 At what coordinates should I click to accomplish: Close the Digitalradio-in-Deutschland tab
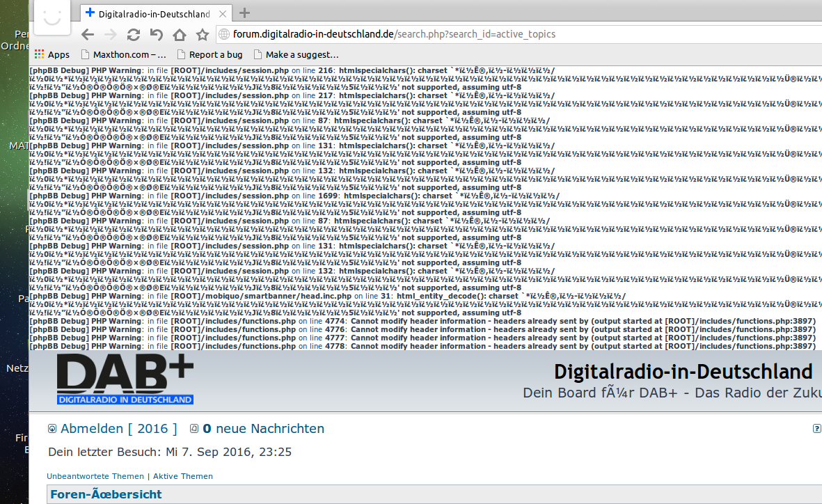pos(221,14)
